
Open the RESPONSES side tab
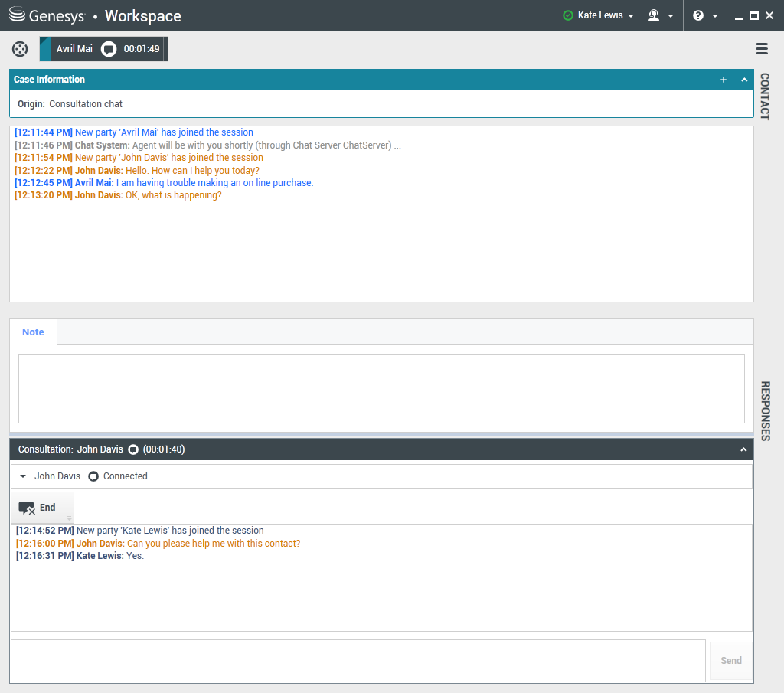point(764,410)
